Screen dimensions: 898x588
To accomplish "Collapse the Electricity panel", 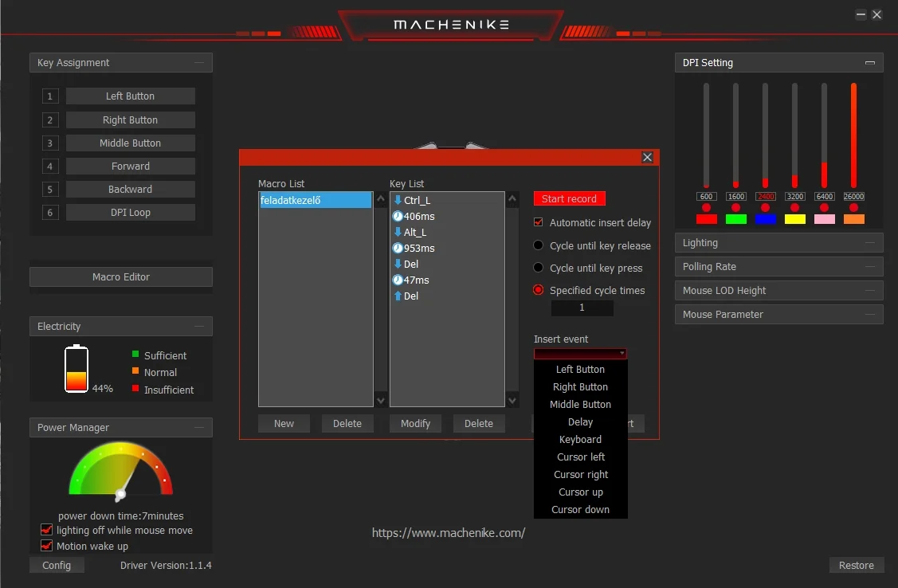I will 198,327.
